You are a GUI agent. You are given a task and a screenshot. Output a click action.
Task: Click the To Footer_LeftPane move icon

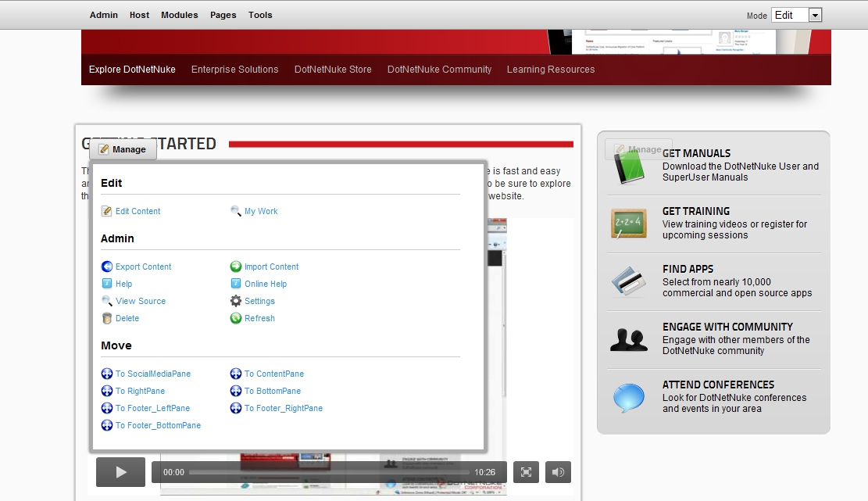pos(107,408)
